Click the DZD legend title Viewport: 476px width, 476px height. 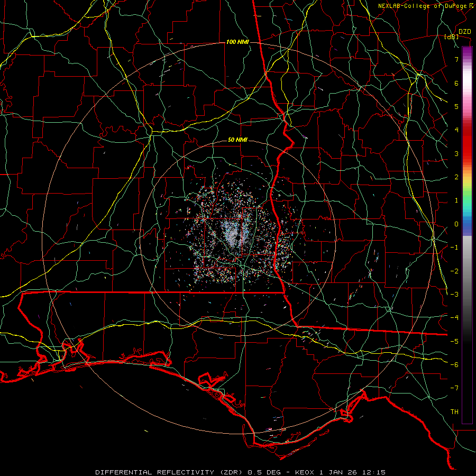coord(465,32)
